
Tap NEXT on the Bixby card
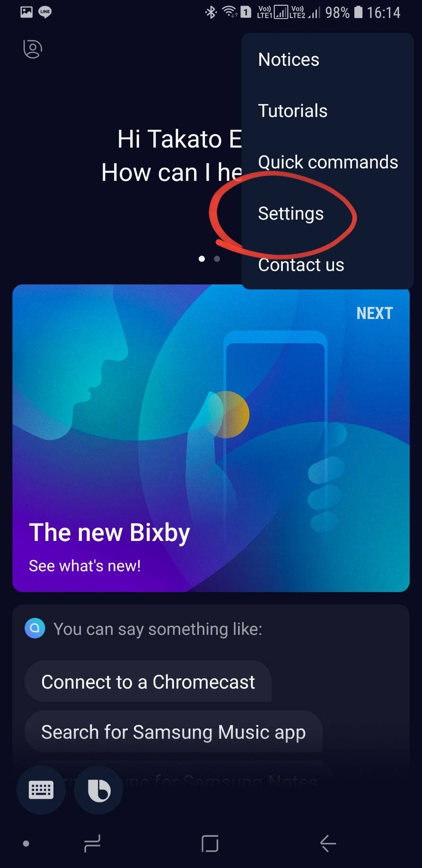(374, 313)
